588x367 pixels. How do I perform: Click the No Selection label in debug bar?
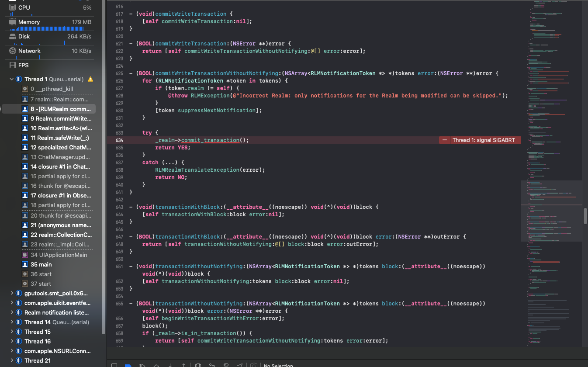coord(278,365)
